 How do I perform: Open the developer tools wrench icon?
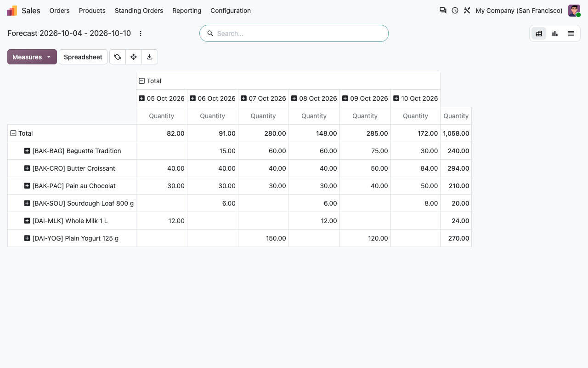click(x=467, y=11)
